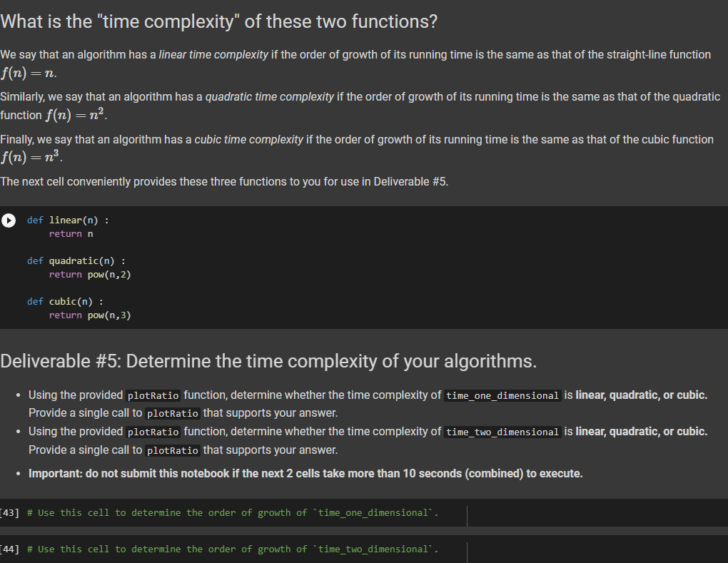Run the cell defining linear, quadratic, and cubic
The image size is (728, 563).
9,220
